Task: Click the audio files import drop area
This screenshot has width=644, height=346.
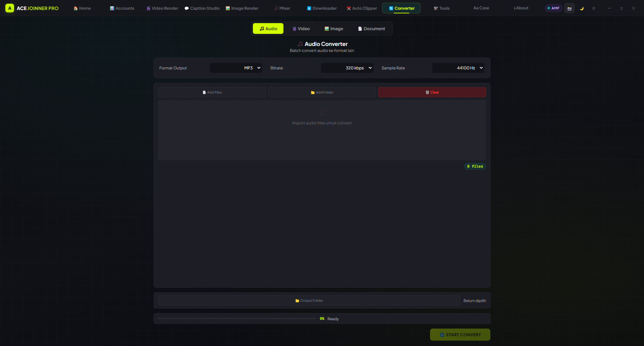Action: click(322, 130)
